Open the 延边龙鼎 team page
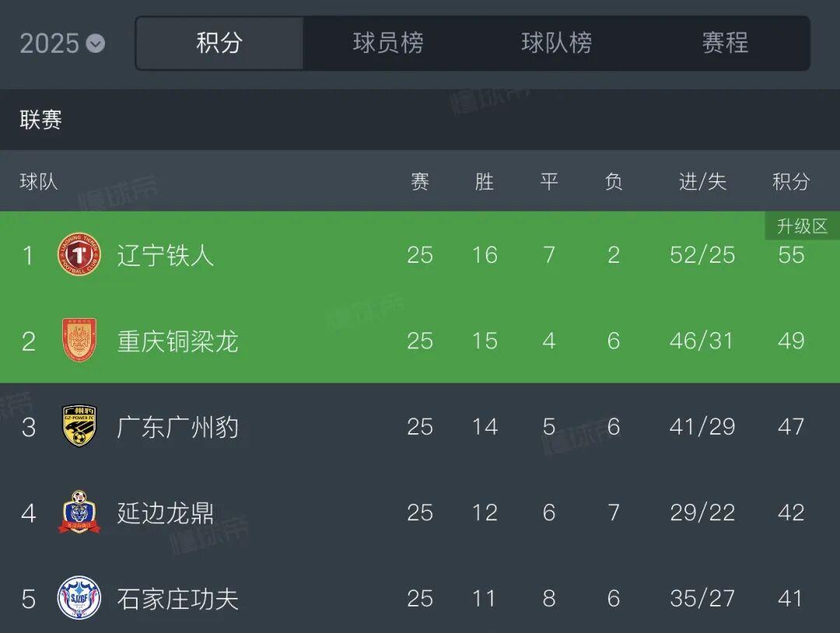 pyautogui.click(x=166, y=512)
